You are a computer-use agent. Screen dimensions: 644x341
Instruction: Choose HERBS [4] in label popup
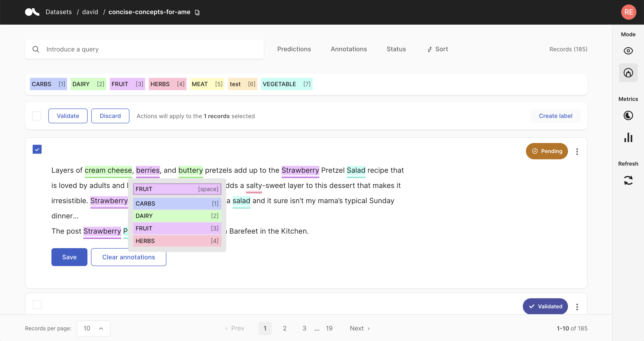(177, 241)
